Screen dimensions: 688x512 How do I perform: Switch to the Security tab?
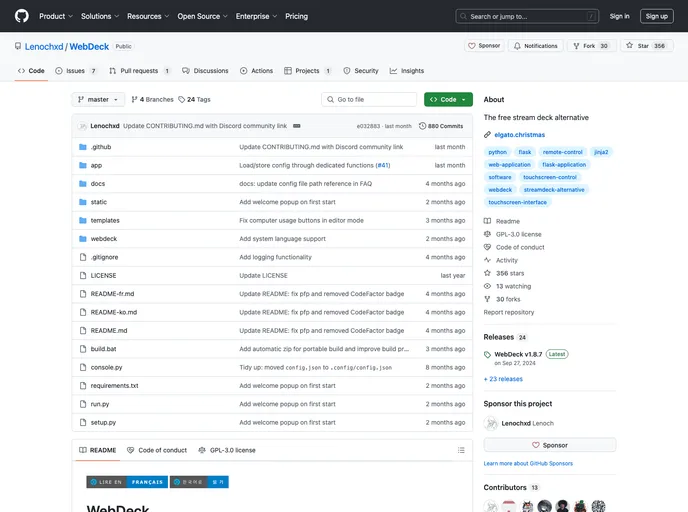[361, 71]
